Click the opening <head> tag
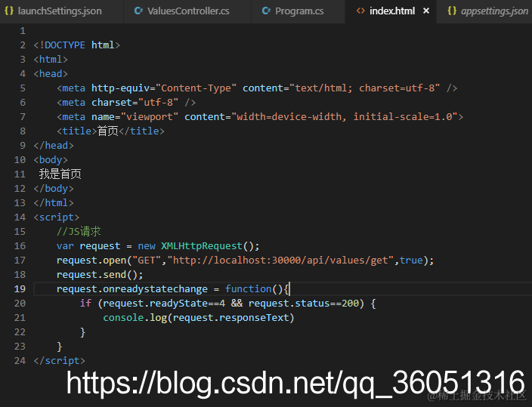Screen dimensions: 532x407 pyautogui.click(x=51, y=73)
